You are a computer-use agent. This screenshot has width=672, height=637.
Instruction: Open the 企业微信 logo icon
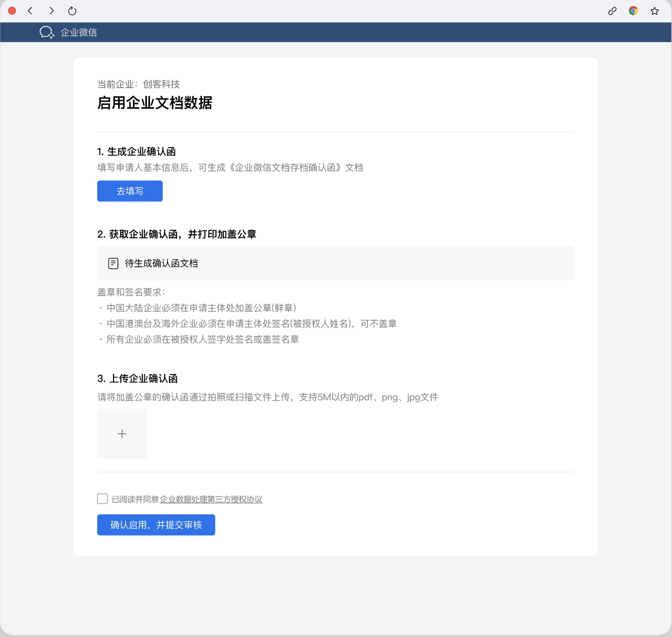click(x=47, y=32)
